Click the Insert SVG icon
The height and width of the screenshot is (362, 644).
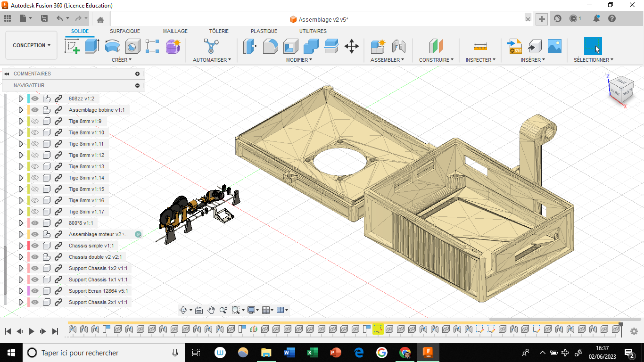(514, 46)
